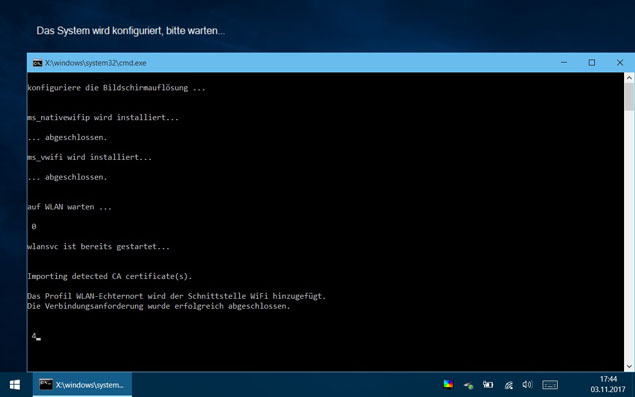Click the X:\windows\system32\cmd.exe title text

pyautogui.click(x=96, y=63)
